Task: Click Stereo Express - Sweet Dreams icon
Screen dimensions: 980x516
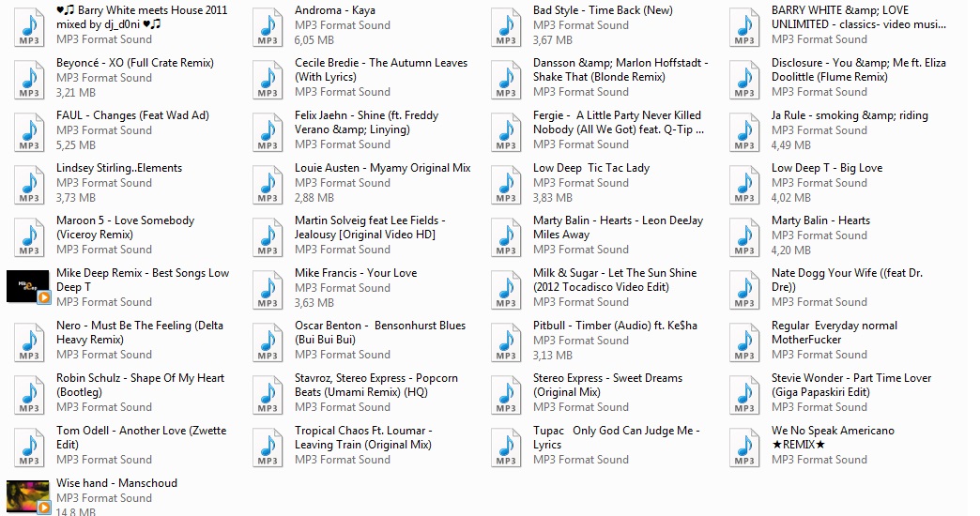Action: coord(506,395)
